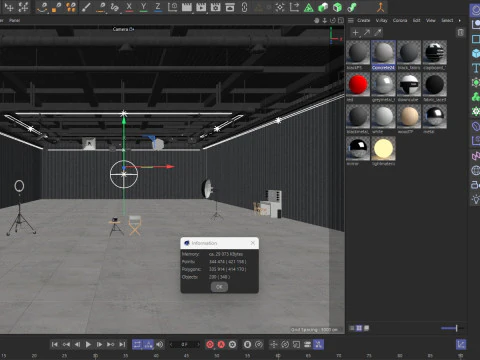Open the viewport Panel menu
Screen dimensions: 480x360
point(14,20)
